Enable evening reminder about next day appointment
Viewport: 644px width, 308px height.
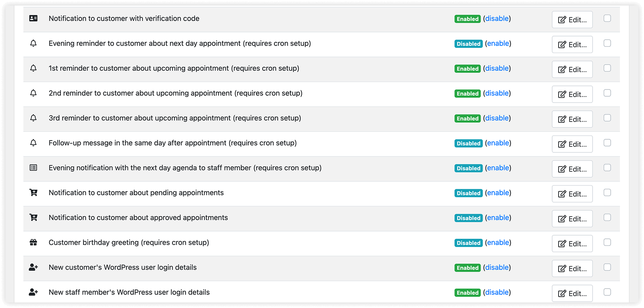[x=498, y=44]
